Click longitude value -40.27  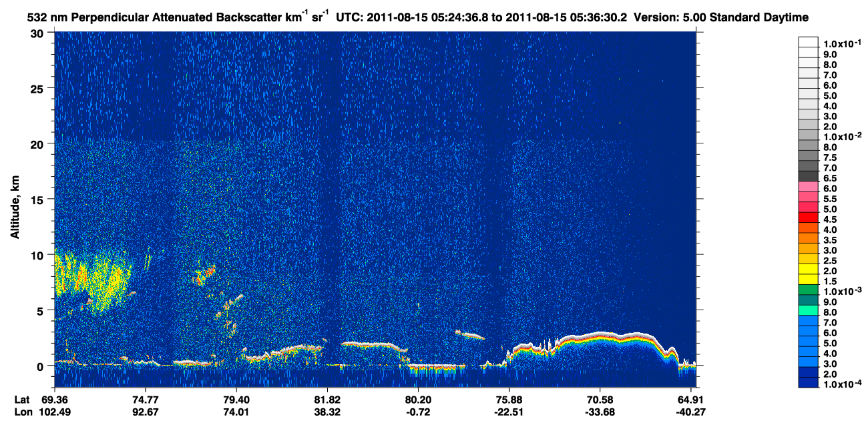691,412
